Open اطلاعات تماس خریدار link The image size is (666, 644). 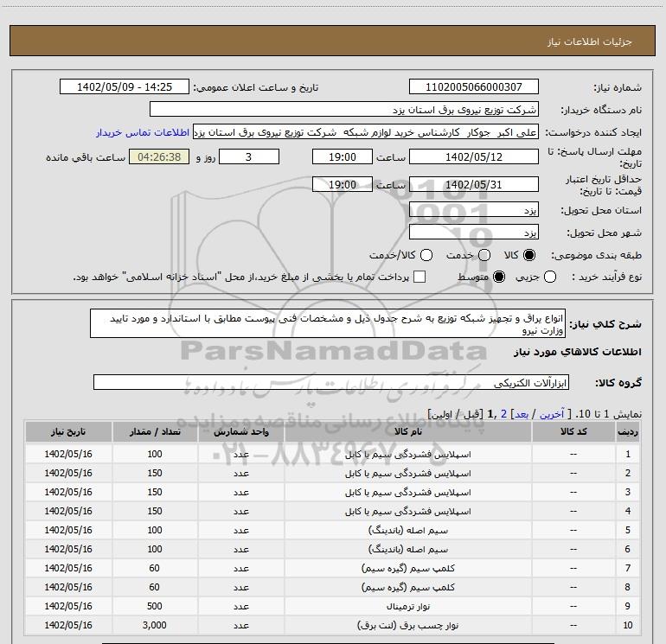pyautogui.click(x=143, y=132)
